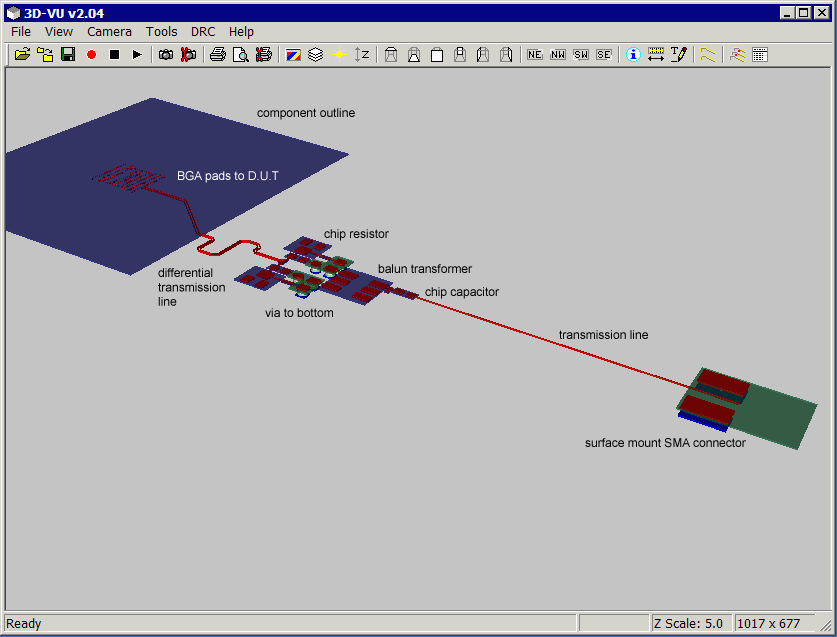This screenshot has height=637, width=837.
Task: Click the Z scale arrow icon
Action: click(362, 54)
